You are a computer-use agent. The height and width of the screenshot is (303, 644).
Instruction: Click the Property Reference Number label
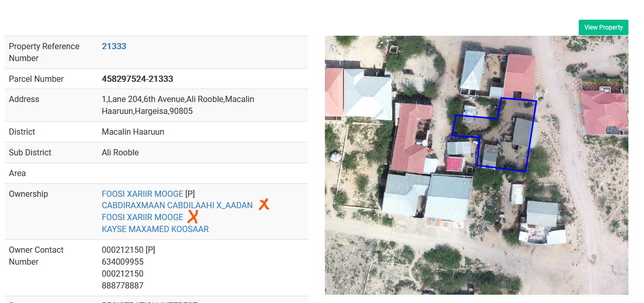point(44,52)
